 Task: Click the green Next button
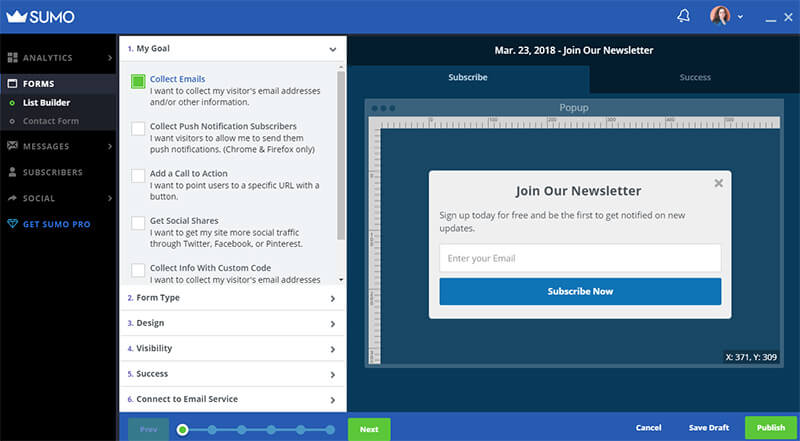pos(369,429)
